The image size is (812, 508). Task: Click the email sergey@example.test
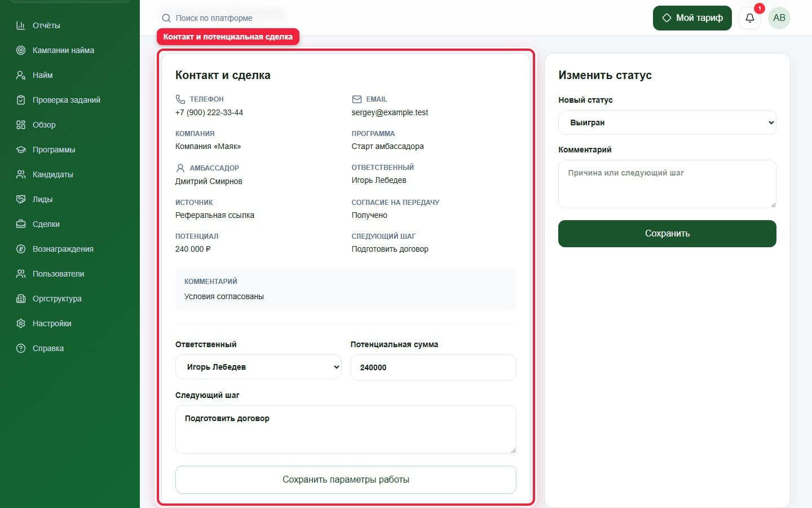coord(390,112)
